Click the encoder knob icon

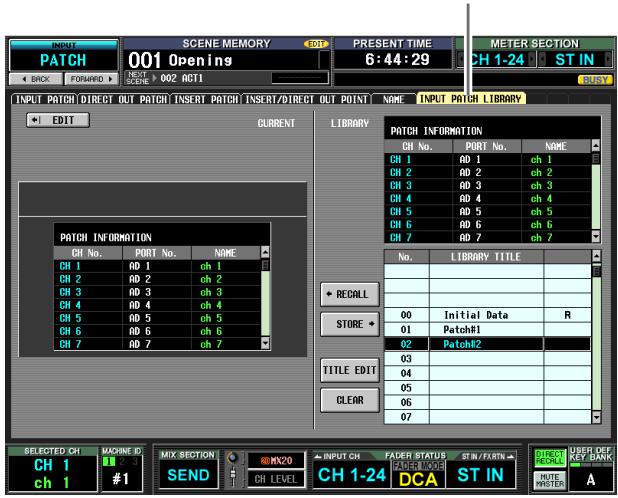tap(233, 458)
